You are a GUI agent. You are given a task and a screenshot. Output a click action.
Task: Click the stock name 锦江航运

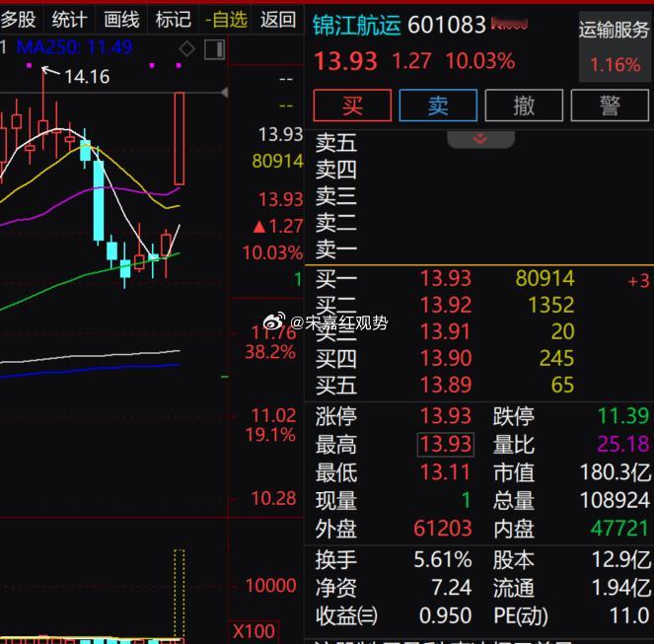pos(357,25)
